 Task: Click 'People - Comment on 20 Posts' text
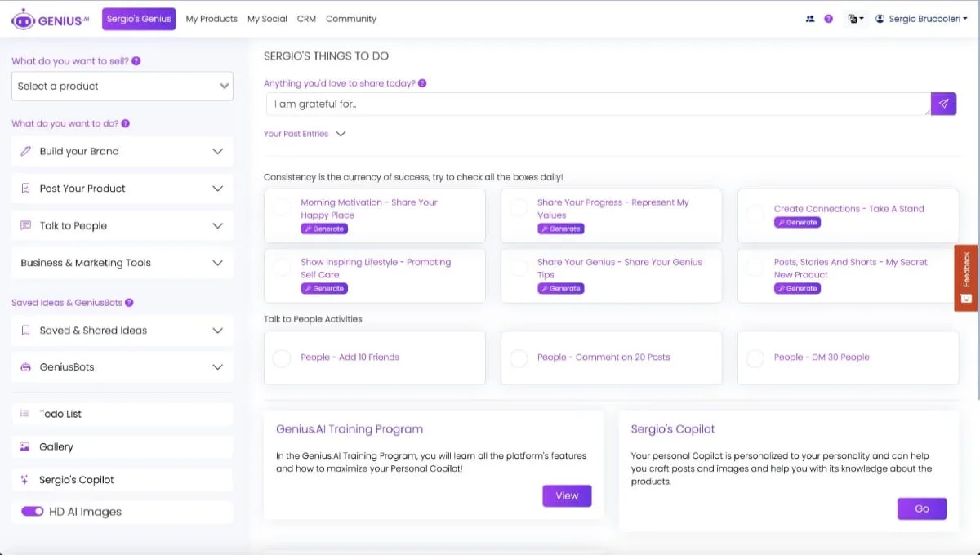(604, 357)
